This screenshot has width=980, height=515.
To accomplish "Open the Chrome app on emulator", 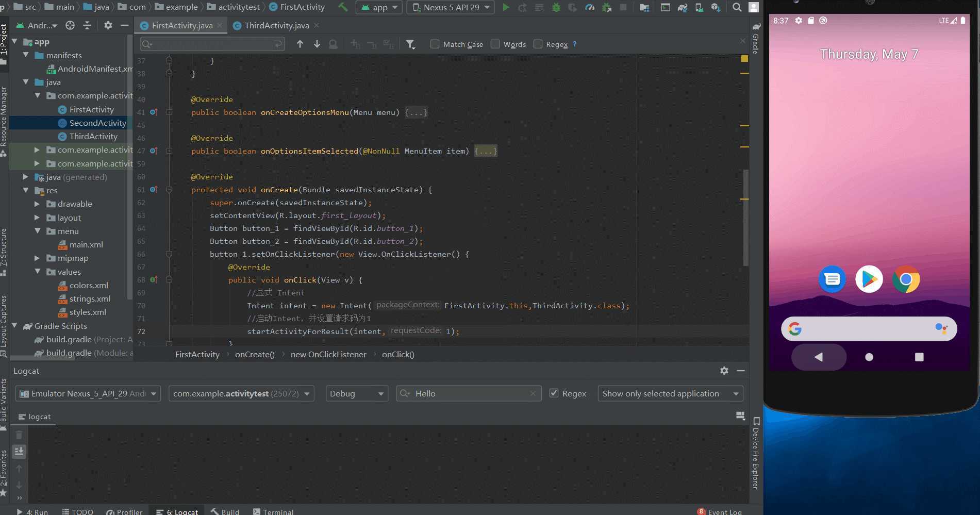I will point(906,279).
